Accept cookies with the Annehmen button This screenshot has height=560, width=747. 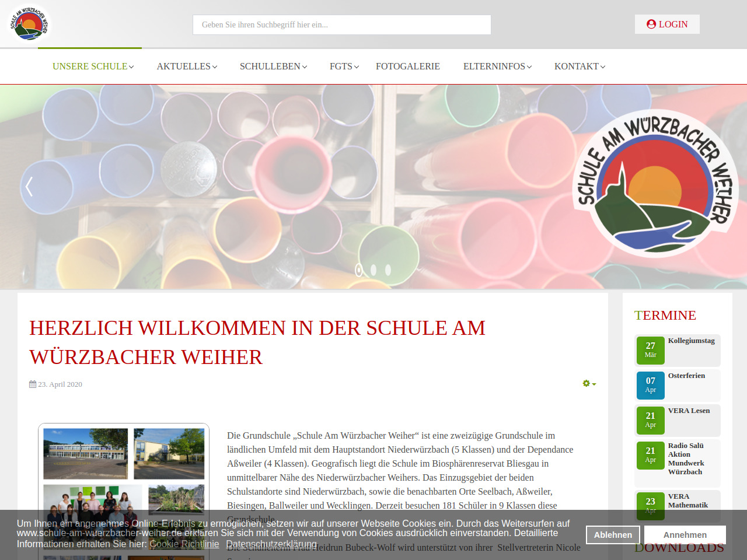685,535
